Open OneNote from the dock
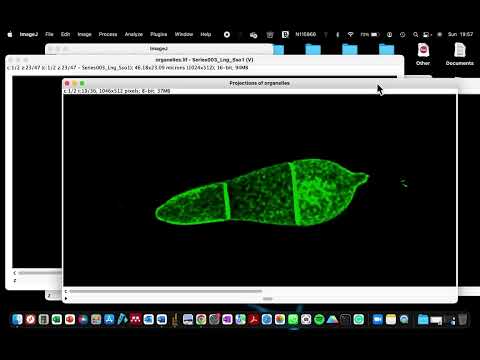Screen dimensions: 480x360 click(227, 319)
